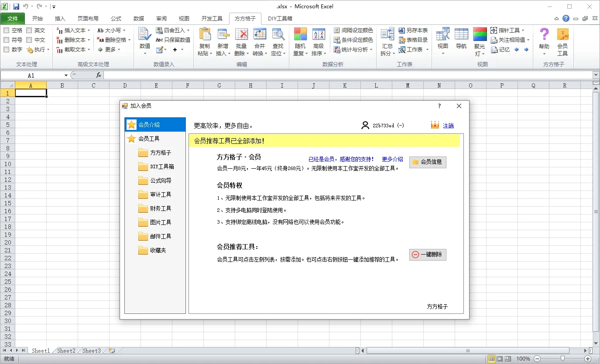This screenshot has height=364, width=600.
Task: Click the 一键删除 button
Action: [427, 255]
